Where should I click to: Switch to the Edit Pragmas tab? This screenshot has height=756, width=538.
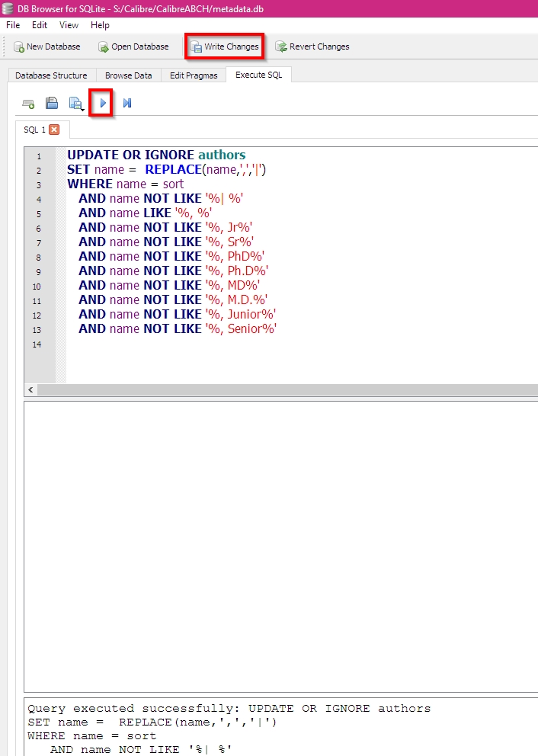coord(194,75)
